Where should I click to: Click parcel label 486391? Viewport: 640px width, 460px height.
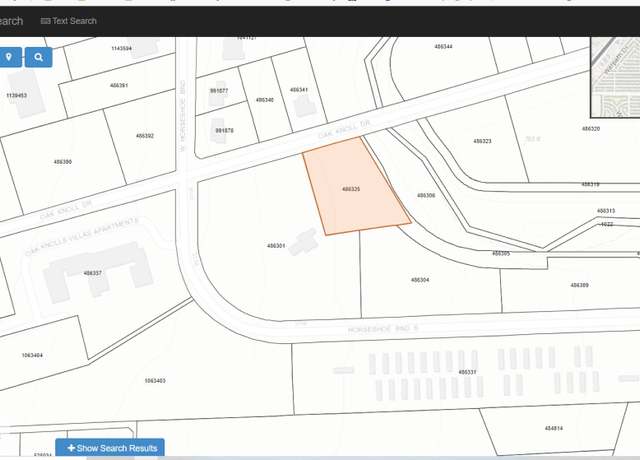[x=119, y=85]
